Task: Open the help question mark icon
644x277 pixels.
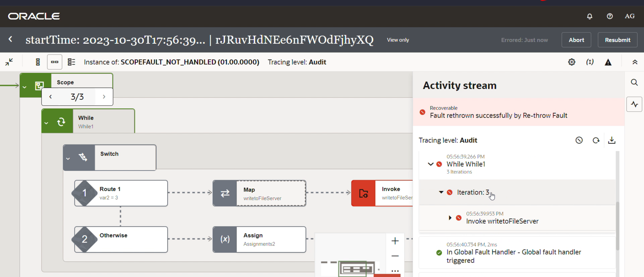Action: tap(610, 16)
